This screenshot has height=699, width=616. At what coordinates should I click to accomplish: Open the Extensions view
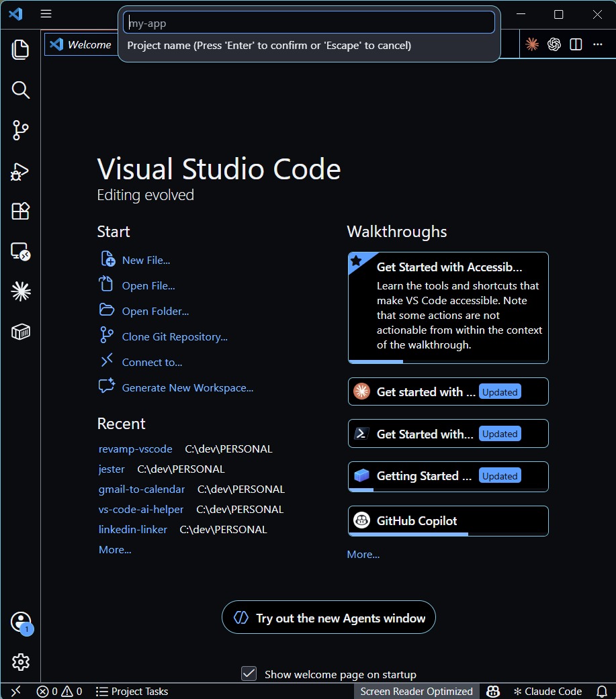tap(21, 211)
